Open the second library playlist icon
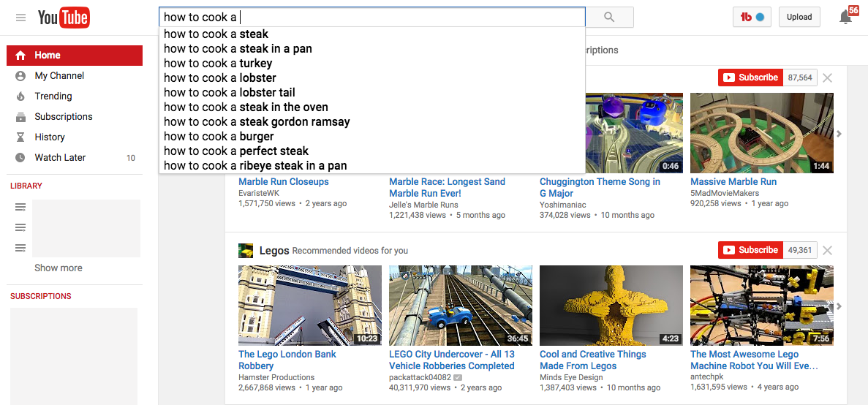Image resolution: width=868 pixels, height=405 pixels. [20, 227]
